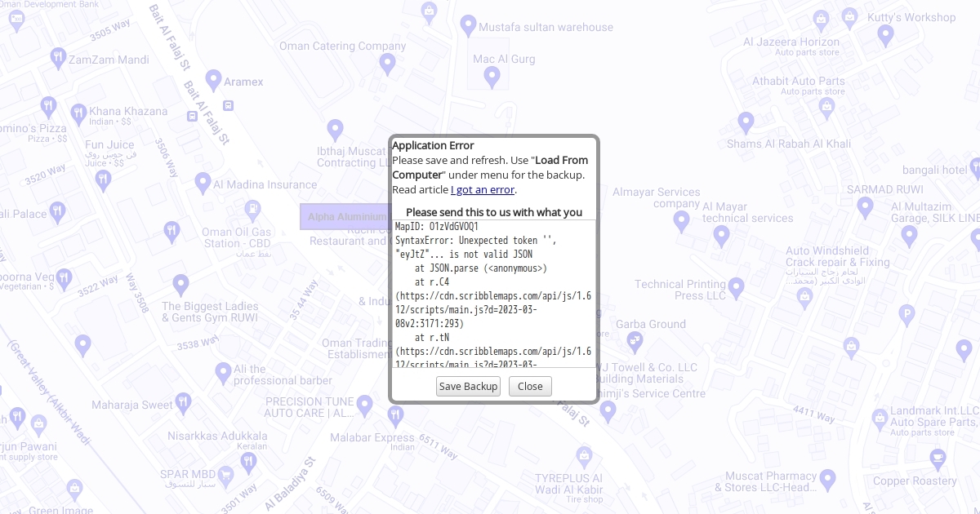Screen dimensions: 980x514
Task: Open the 'I got an error' article link
Action: [x=483, y=189]
